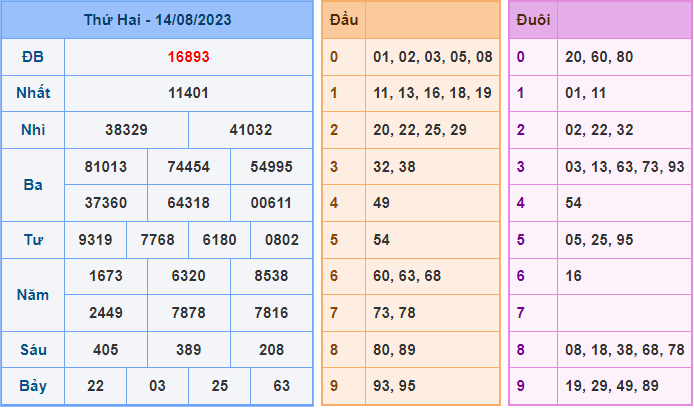
Task: Select Năm prize number 8538
Action: point(271,276)
